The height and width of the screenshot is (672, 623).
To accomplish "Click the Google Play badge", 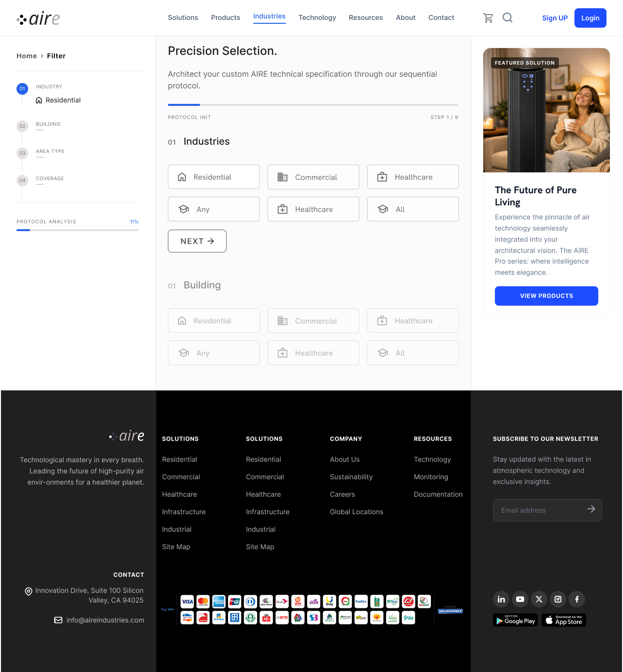I will pos(515,620).
